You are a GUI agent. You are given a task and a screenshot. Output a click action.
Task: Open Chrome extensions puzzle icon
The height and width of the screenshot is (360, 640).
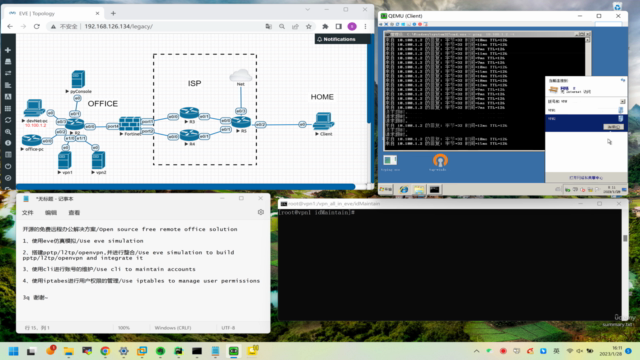tap(325, 27)
